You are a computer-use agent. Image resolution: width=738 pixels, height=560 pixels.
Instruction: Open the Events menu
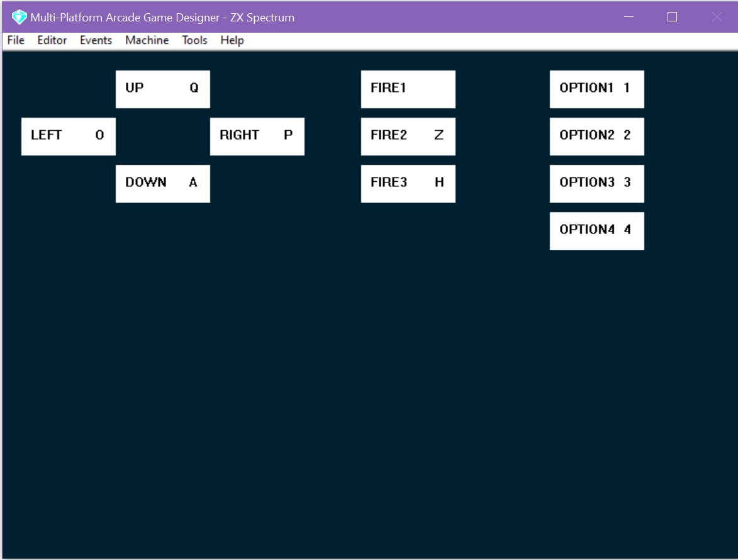tap(96, 40)
